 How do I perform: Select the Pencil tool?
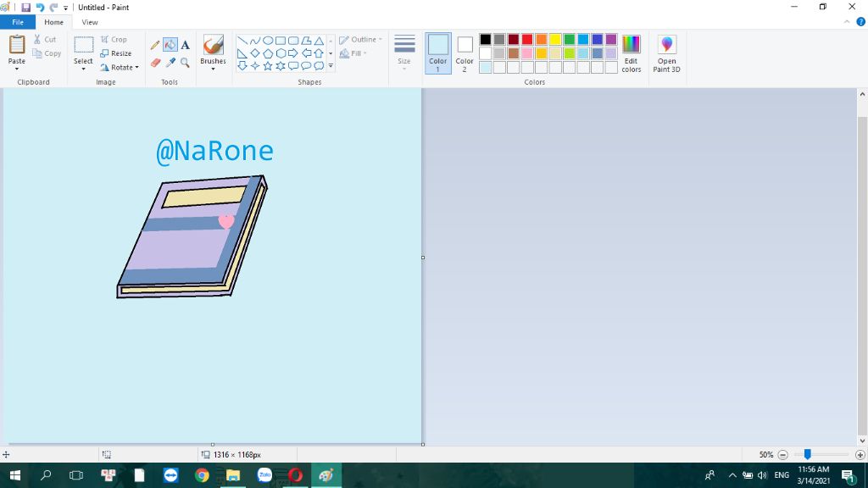155,45
